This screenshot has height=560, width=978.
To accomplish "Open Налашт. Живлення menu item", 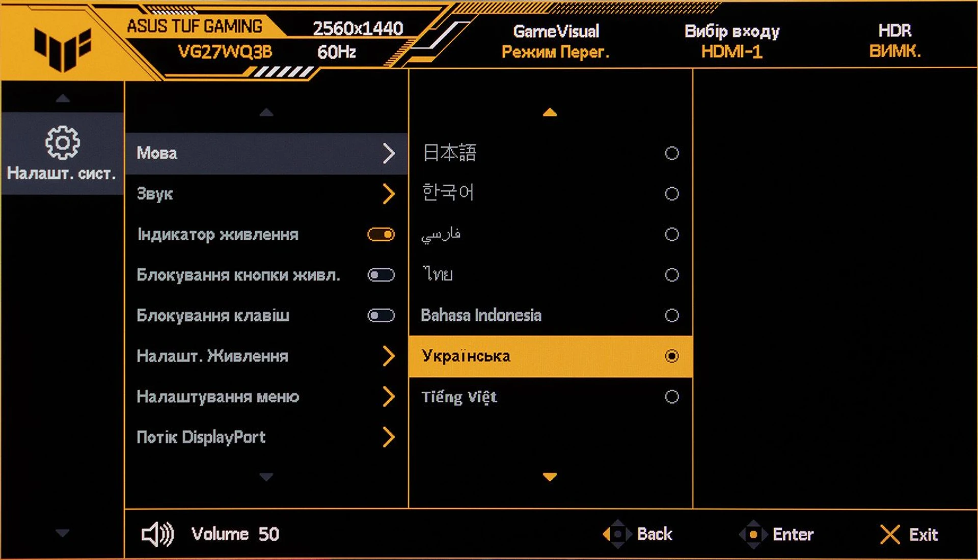I will [266, 356].
